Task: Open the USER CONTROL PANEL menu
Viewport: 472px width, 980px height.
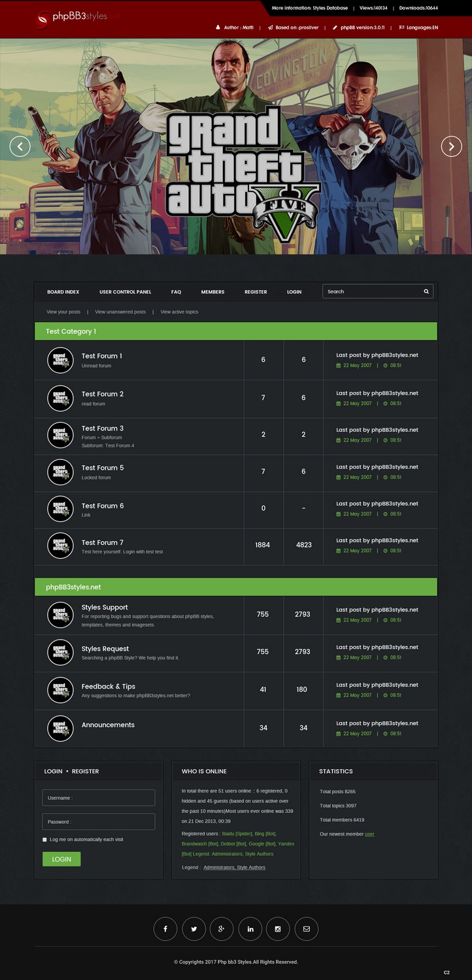Action: click(x=124, y=291)
